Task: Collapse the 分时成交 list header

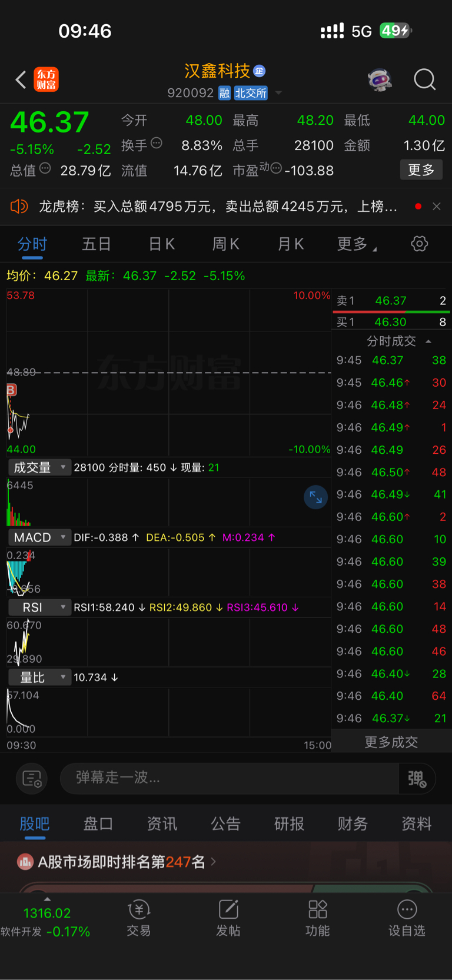Action: tap(399, 341)
